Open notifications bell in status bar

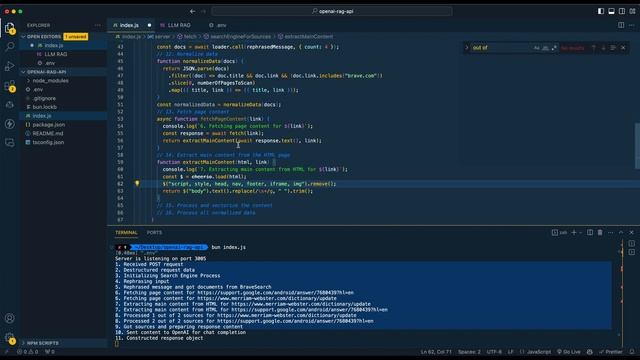tap(632, 352)
